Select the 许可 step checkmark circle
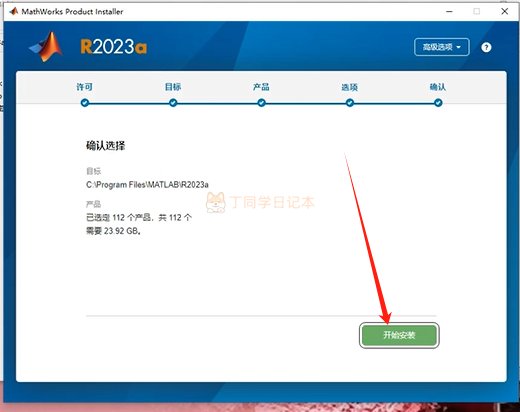 pyautogui.click(x=85, y=103)
